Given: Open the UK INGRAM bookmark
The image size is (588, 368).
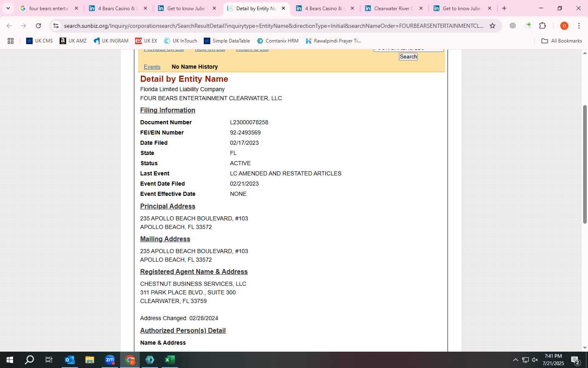Looking at the screenshot, I should click(x=111, y=41).
